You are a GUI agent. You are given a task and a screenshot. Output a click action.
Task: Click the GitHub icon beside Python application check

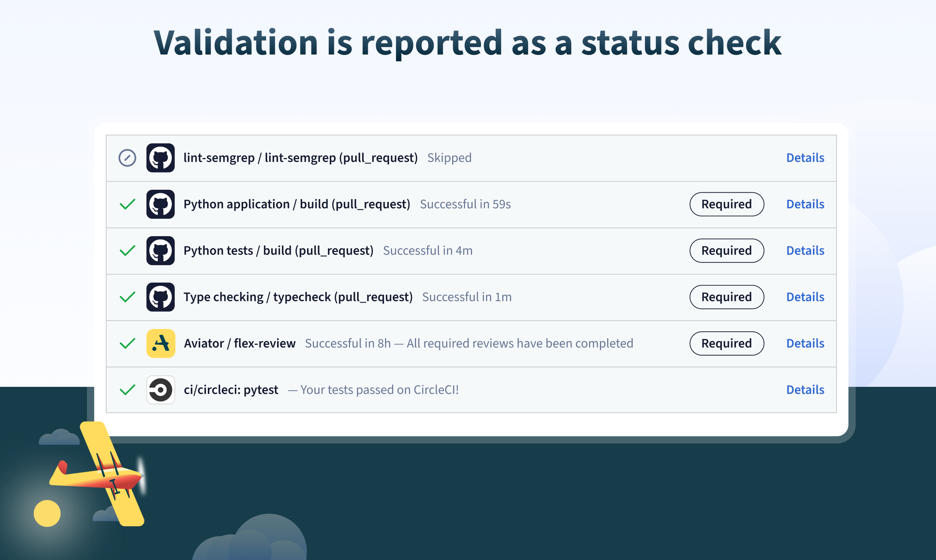click(x=160, y=204)
